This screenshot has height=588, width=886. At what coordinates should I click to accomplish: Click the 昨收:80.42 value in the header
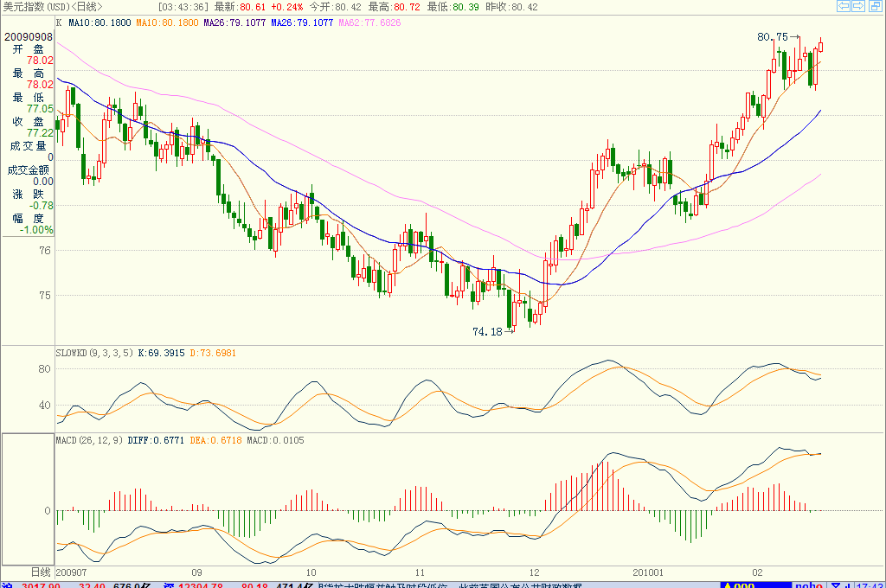[x=512, y=7]
